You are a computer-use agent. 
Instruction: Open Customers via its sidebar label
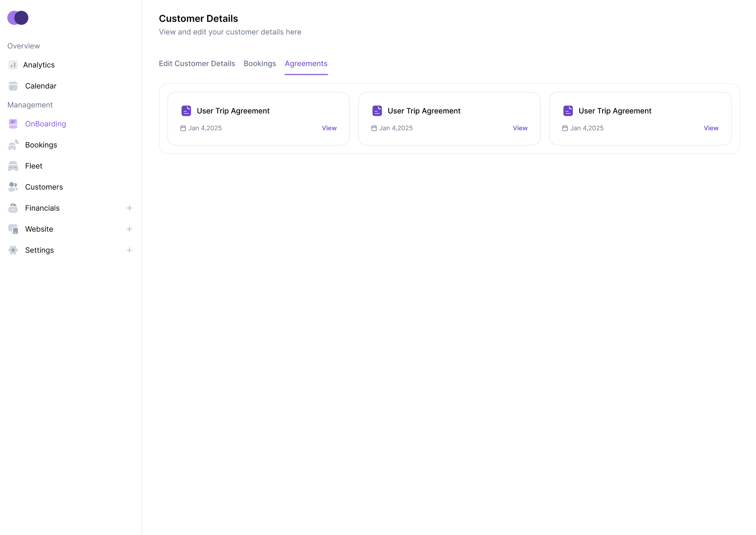pos(44,187)
